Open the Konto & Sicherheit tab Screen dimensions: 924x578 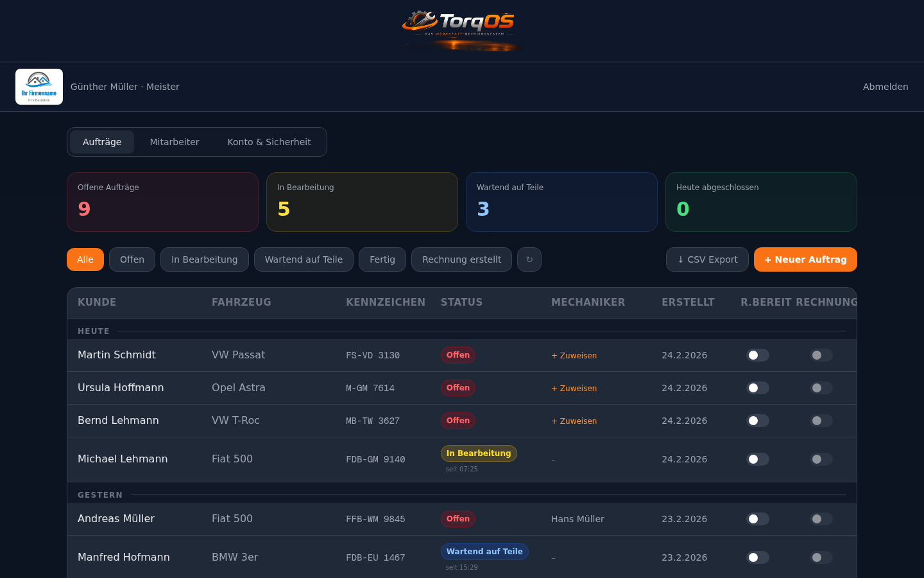[x=269, y=142]
